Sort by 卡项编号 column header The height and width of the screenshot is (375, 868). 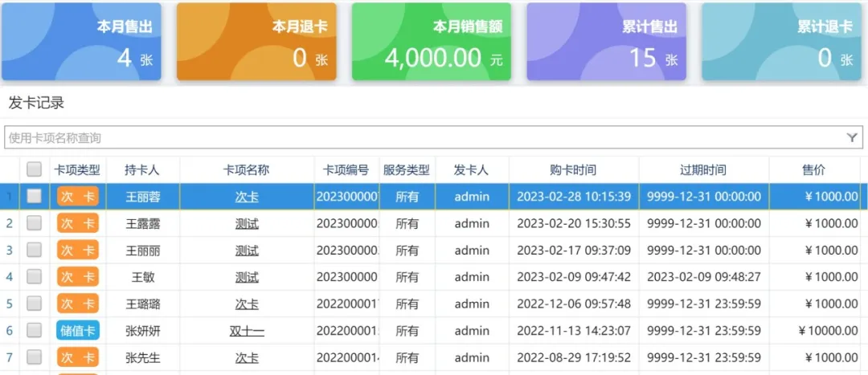tap(346, 169)
